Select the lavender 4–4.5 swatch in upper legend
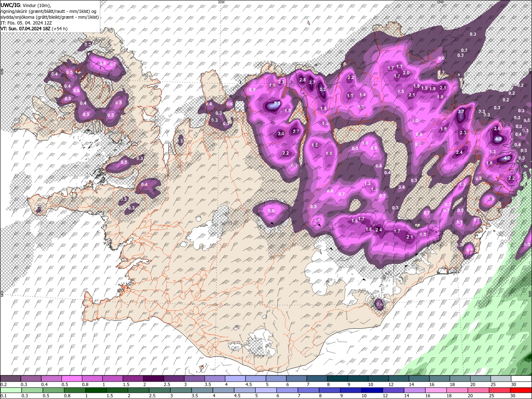This screenshot has height=399, width=532. pyautogui.click(x=235, y=379)
